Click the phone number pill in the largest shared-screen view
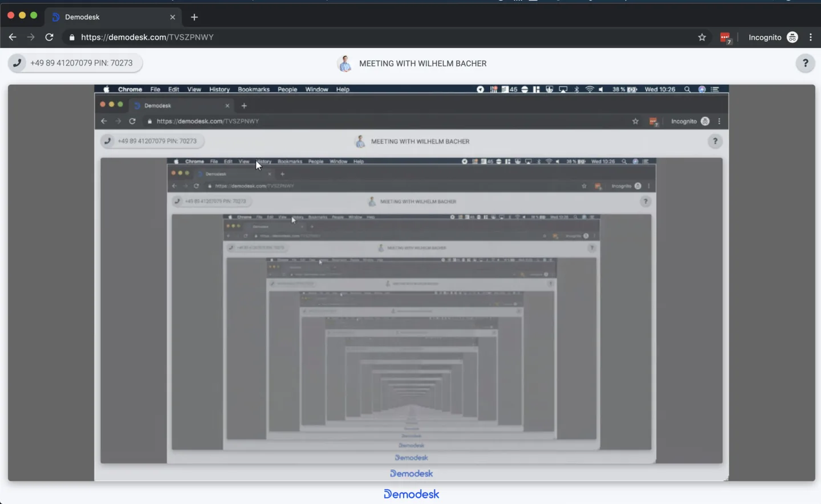The width and height of the screenshot is (821, 504). click(x=152, y=141)
